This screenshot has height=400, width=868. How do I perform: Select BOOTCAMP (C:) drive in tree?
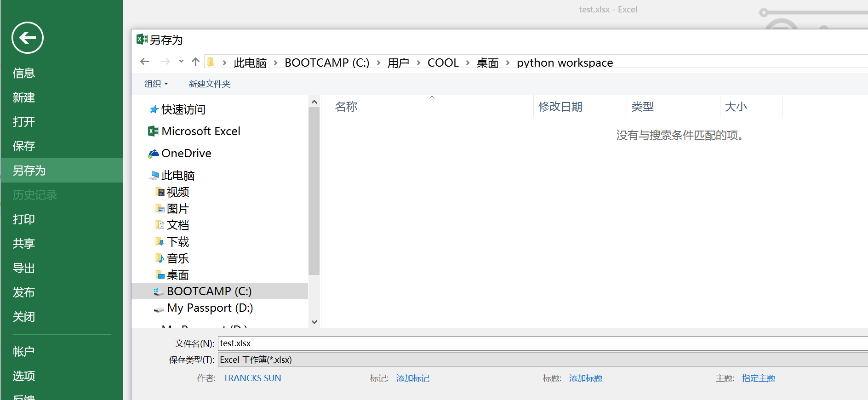tap(209, 291)
